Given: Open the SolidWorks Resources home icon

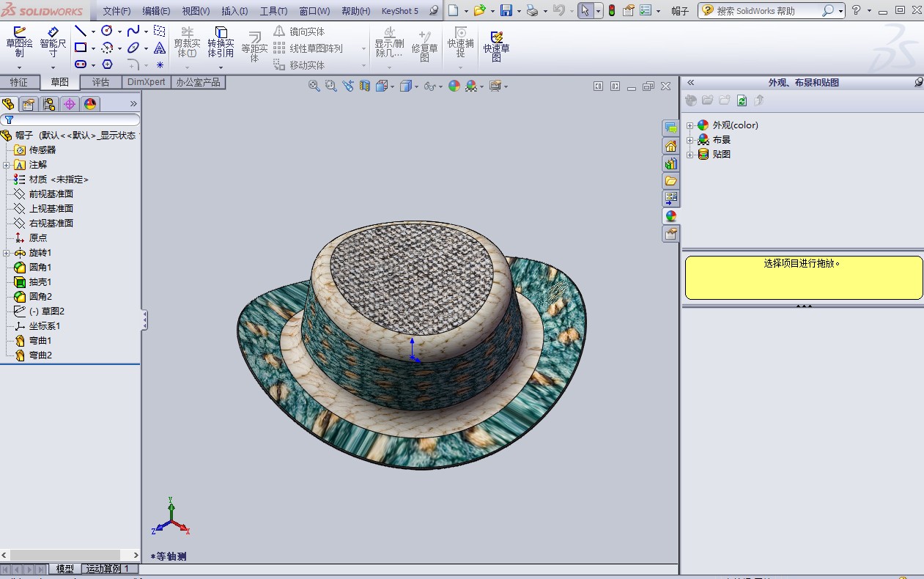Looking at the screenshot, I should pyautogui.click(x=670, y=145).
